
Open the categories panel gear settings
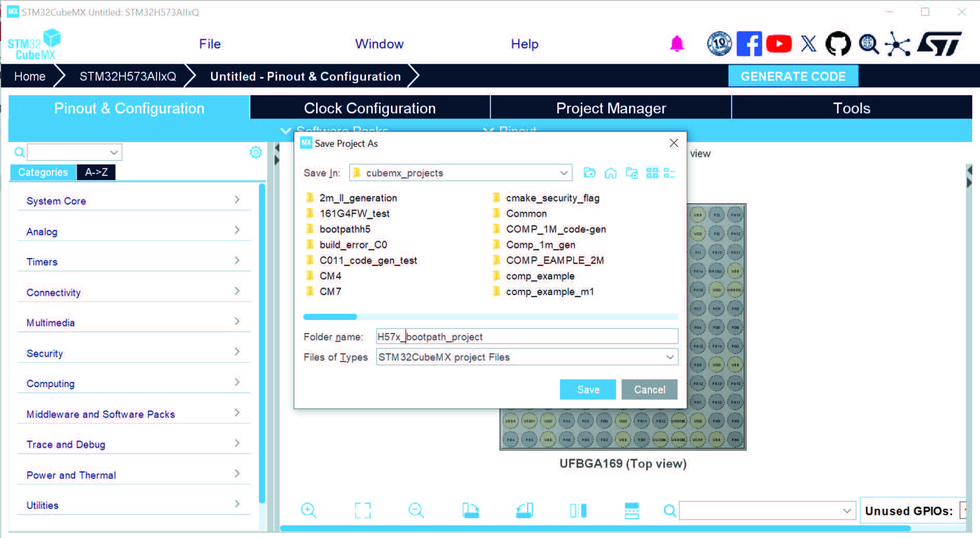(x=255, y=152)
